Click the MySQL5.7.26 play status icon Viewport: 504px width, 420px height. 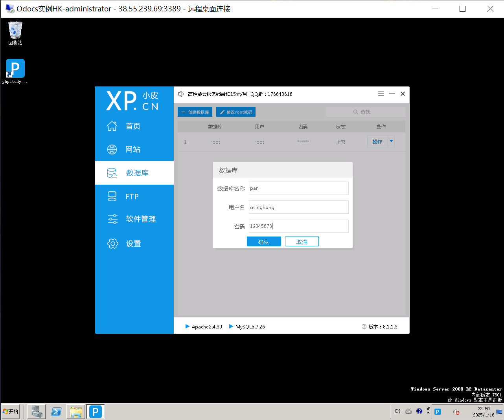[x=231, y=326]
